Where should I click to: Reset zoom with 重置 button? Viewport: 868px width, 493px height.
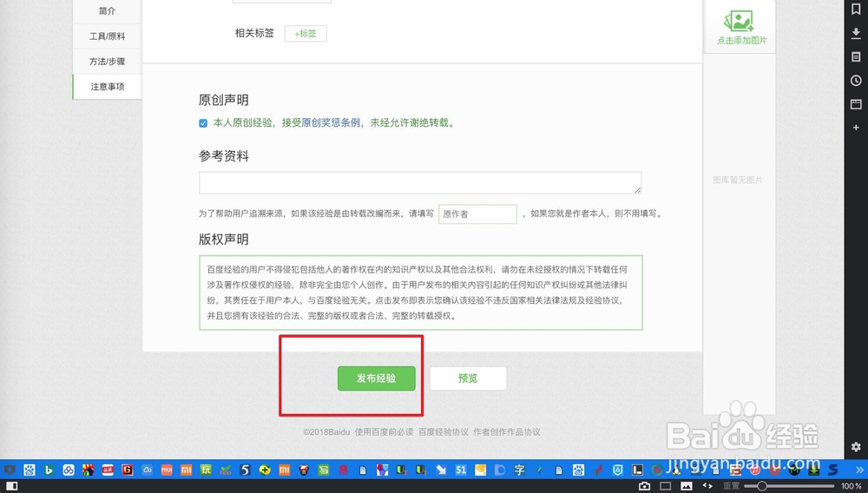pos(731,486)
